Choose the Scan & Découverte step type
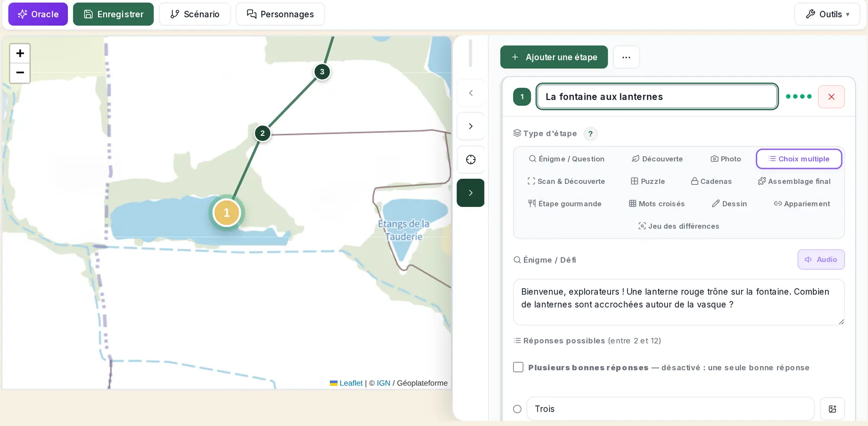Viewport: 868px width, 426px height. [566, 181]
